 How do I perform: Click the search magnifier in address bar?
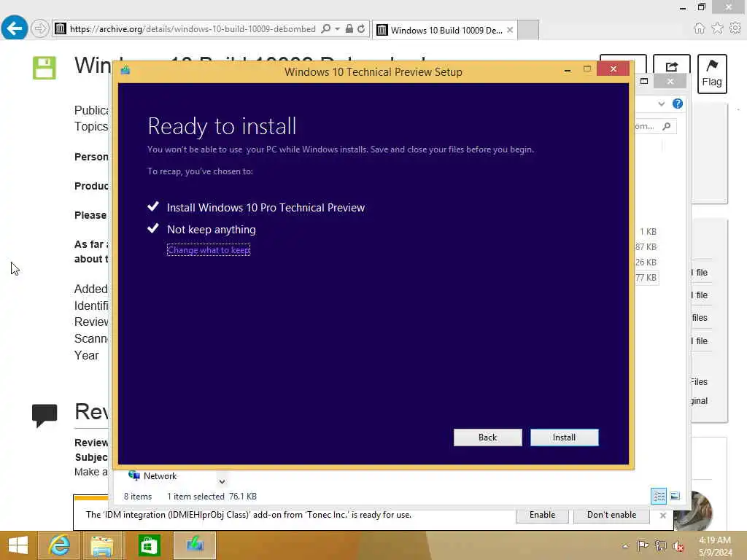pyautogui.click(x=326, y=28)
